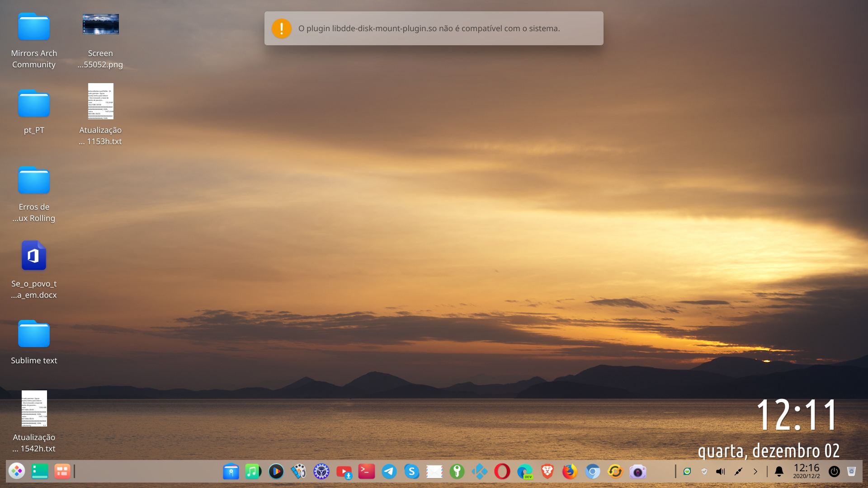
Task: Open the recycle bin in the tray
Action: click(x=851, y=471)
